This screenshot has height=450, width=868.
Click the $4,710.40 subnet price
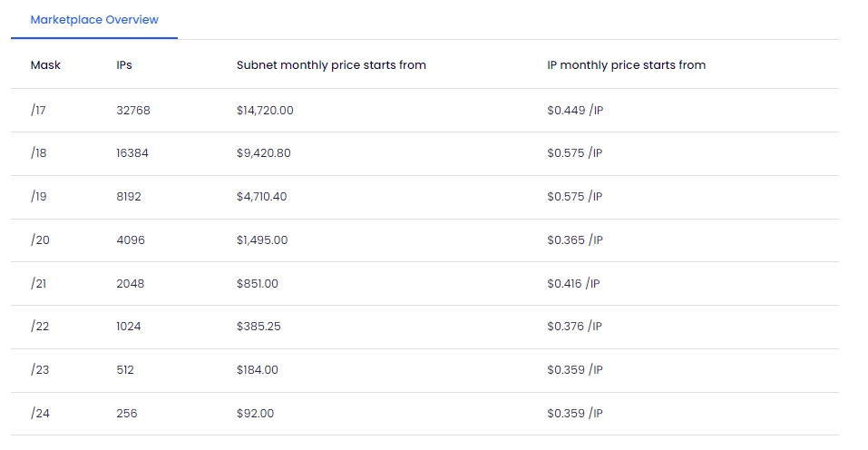263,197
